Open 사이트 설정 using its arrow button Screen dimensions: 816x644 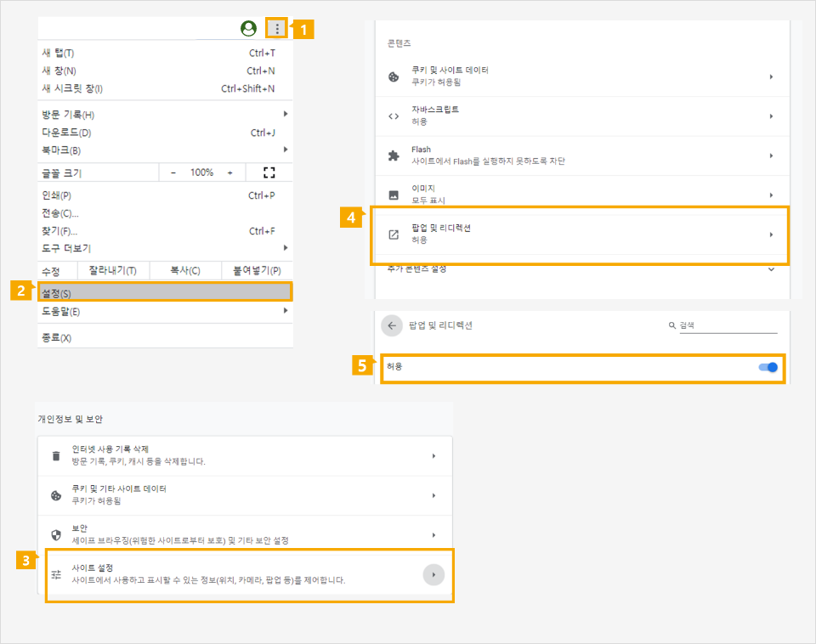tap(433, 574)
